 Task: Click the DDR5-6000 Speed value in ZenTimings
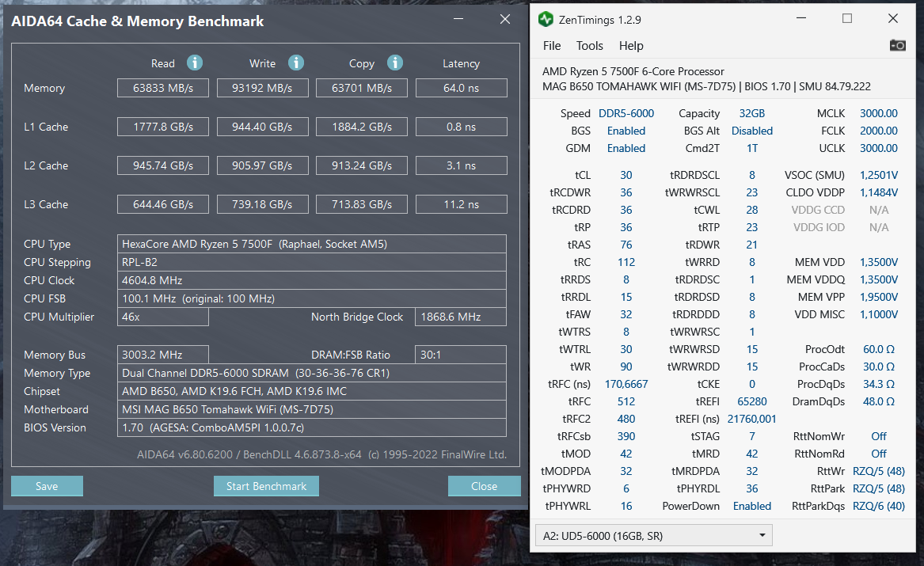point(626,113)
